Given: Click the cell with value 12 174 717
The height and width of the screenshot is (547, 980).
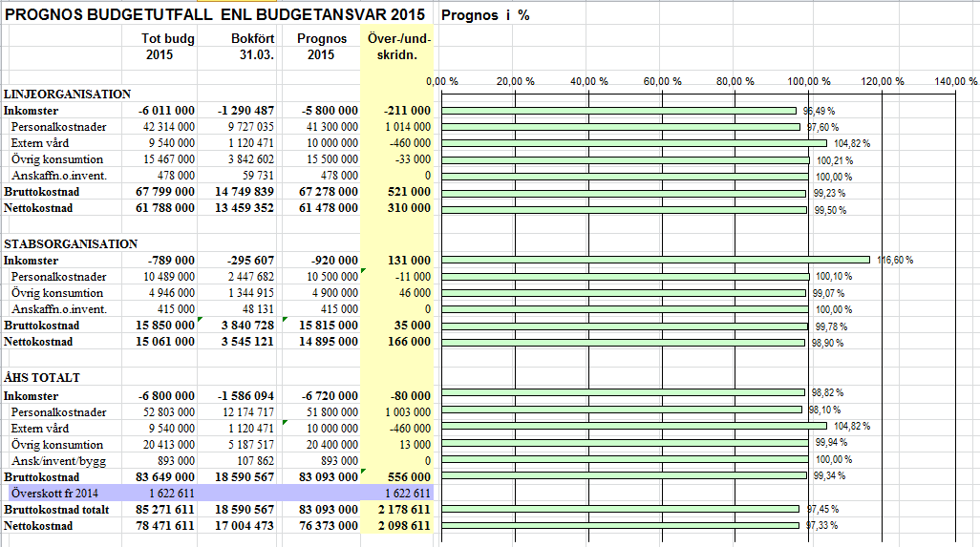Looking at the screenshot, I should coord(248,412).
